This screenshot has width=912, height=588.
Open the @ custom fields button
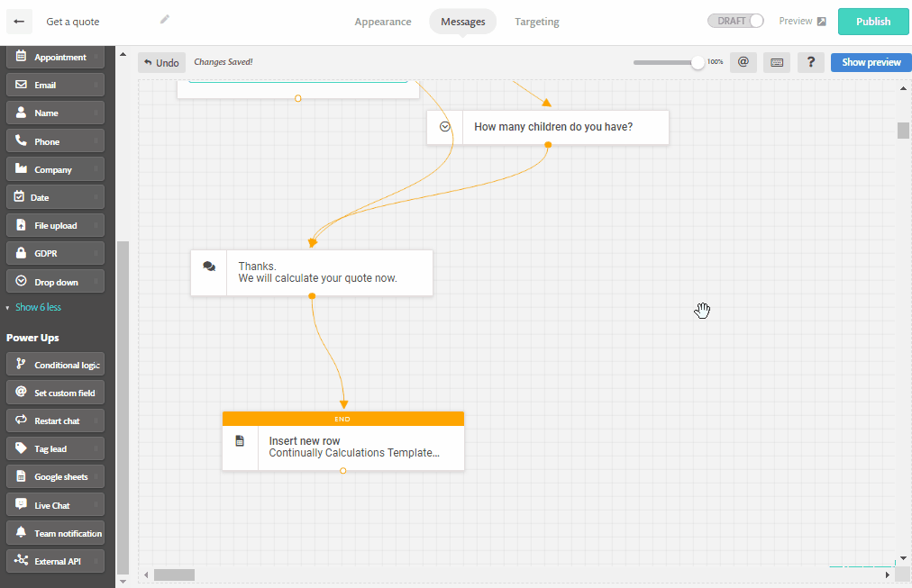pos(743,62)
